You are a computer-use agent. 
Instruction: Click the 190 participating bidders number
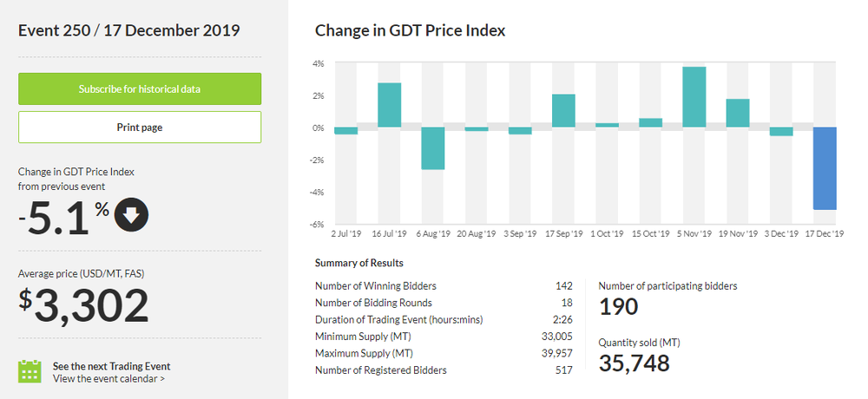pyautogui.click(x=619, y=306)
